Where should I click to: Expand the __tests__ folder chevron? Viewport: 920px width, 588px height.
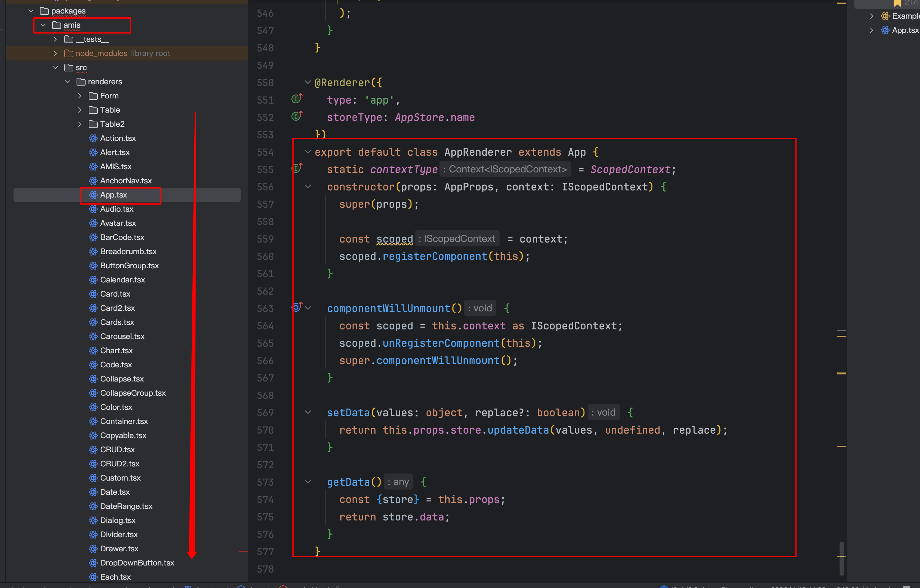tap(55, 39)
